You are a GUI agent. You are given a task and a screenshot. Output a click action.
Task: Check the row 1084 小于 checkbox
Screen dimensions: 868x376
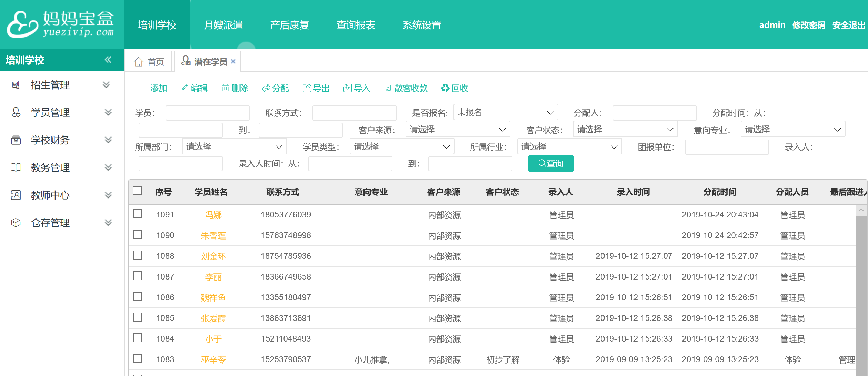point(138,338)
